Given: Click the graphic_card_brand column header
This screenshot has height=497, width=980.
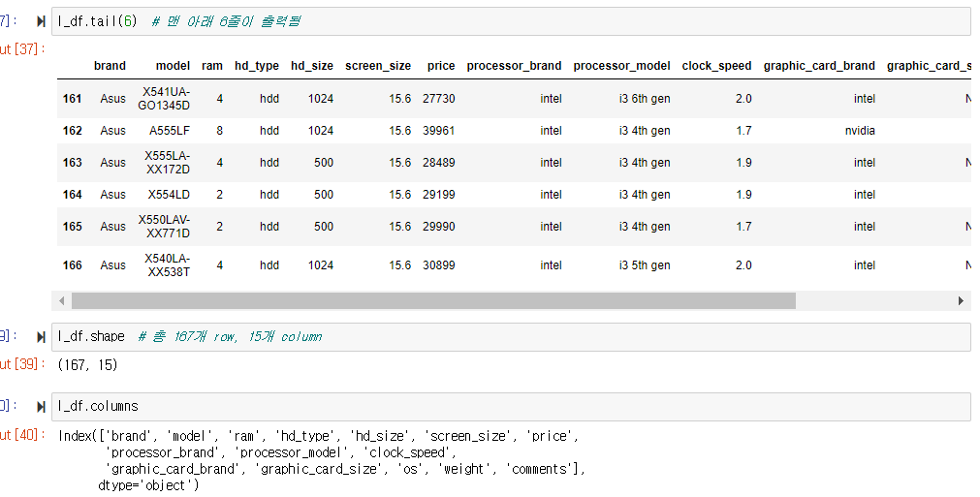Looking at the screenshot, I should (x=819, y=66).
